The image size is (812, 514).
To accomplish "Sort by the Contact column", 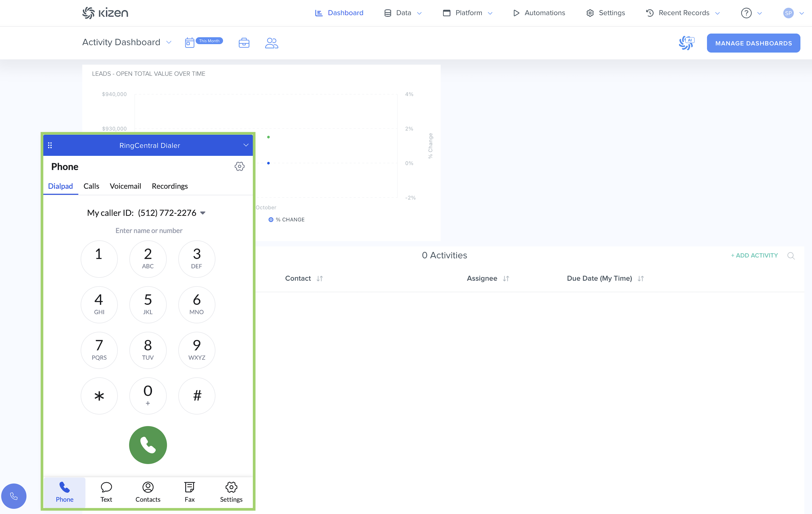I will [319, 278].
